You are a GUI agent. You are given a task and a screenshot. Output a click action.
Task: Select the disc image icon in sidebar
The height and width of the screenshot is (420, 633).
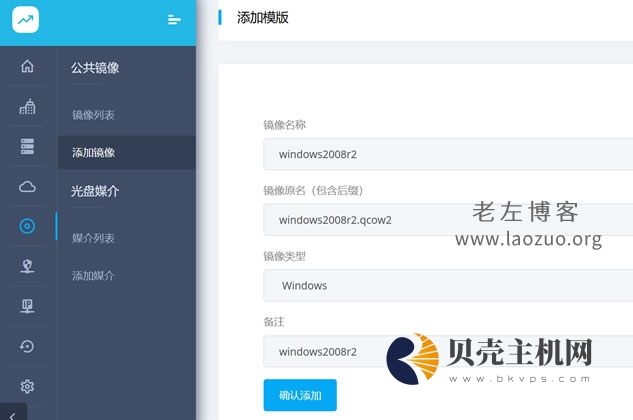(27, 226)
